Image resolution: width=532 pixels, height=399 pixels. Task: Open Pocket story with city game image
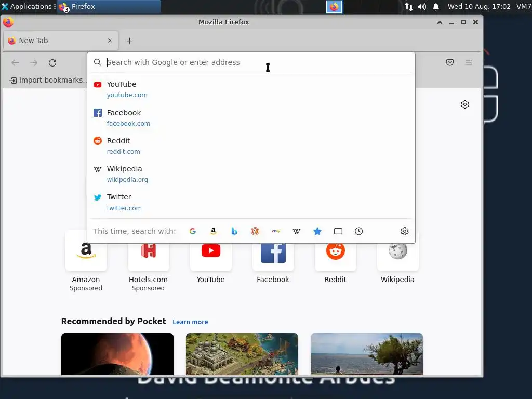point(242,354)
